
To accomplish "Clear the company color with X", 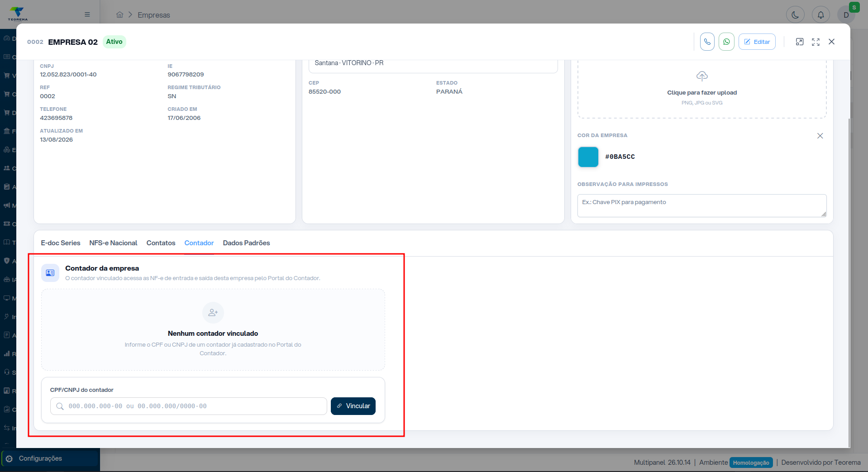I will (820, 136).
